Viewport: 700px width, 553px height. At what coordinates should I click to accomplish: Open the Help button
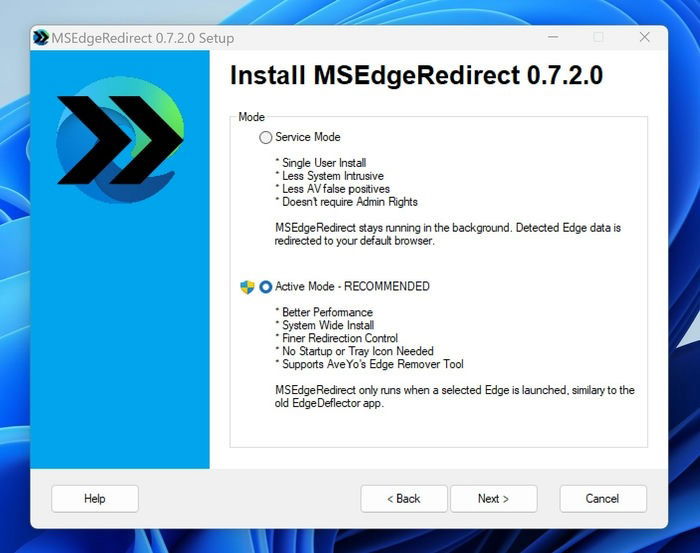point(95,499)
